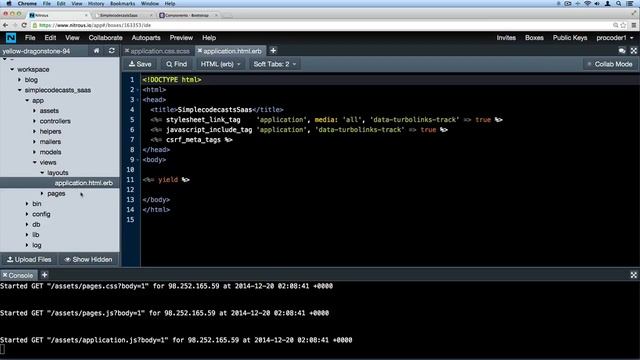Expand the models folder
This screenshot has height=360, width=640.
pyautogui.click(x=35, y=152)
